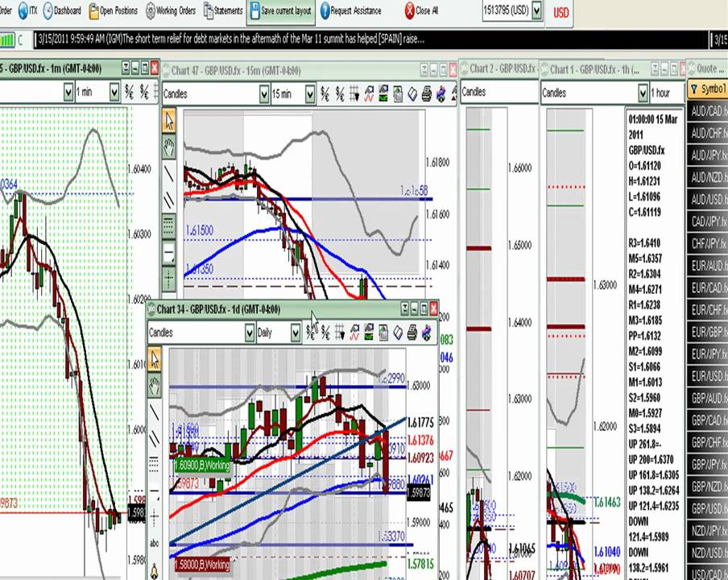This screenshot has height=580, width=728.
Task: Click Request Assistance
Action: pyautogui.click(x=350, y=10)
